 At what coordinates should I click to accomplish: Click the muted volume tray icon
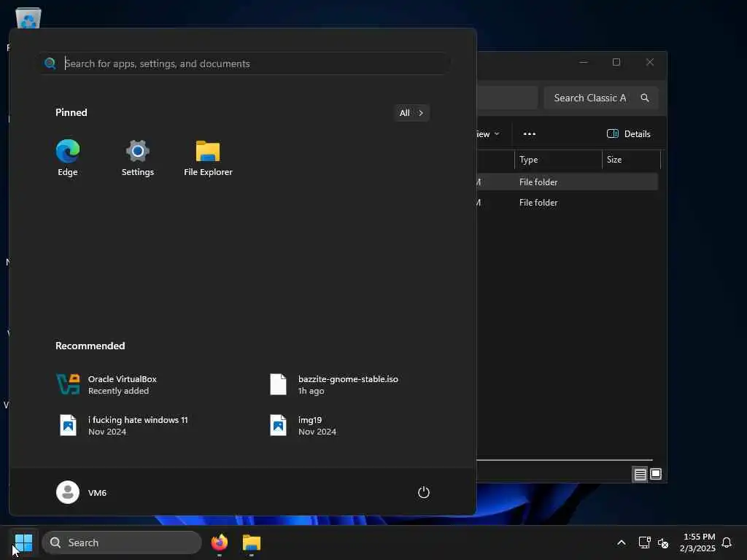(x=663, y=542)
